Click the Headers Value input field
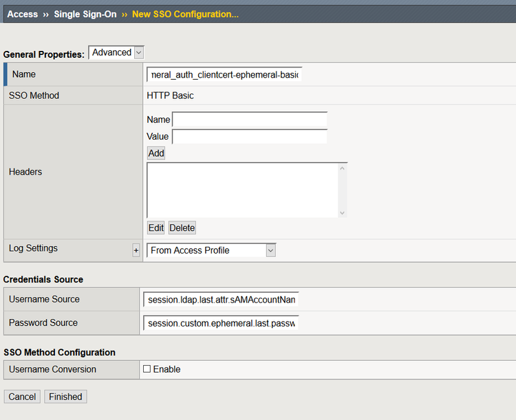516x420 pixels. (249, 136)
